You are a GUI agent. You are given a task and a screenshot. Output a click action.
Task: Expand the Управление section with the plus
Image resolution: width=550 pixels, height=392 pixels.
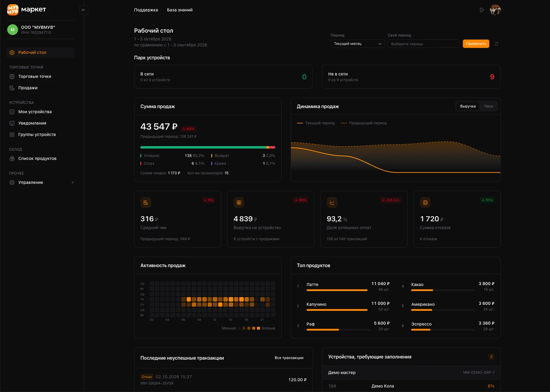click(73, 183)
